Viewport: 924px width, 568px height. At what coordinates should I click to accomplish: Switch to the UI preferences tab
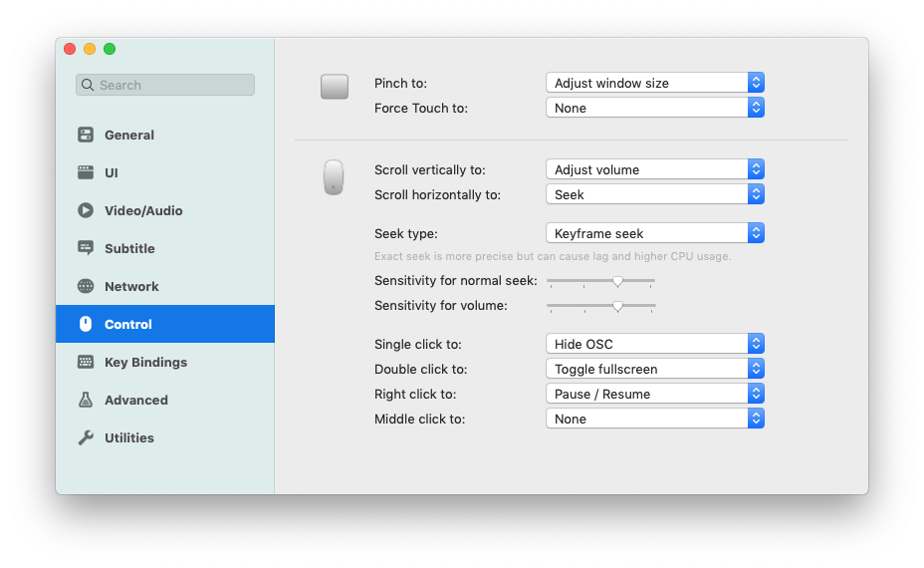(165, 172)
